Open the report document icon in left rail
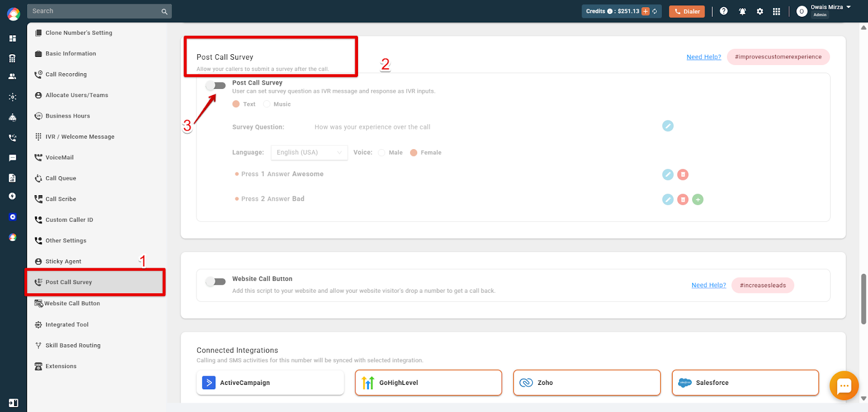This screenshot has height=412, width=868. (x=12, y=178)
